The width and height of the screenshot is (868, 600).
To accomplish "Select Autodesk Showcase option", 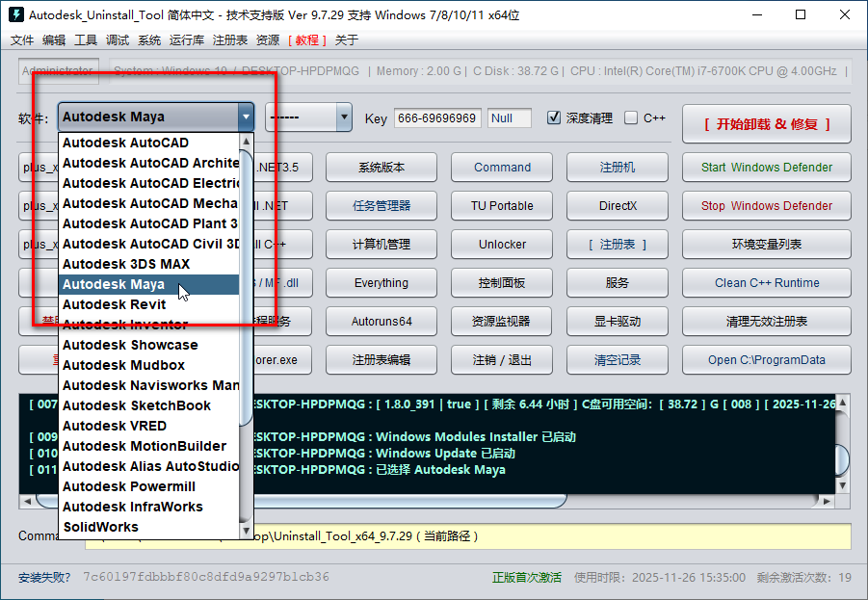I will (x=148, y=345).
